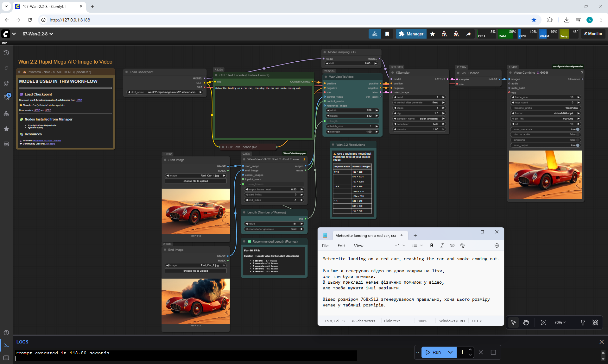This screenshot has height=364, width=608.
Task: Click the fit view icon
Action: (x=543, y=322)
